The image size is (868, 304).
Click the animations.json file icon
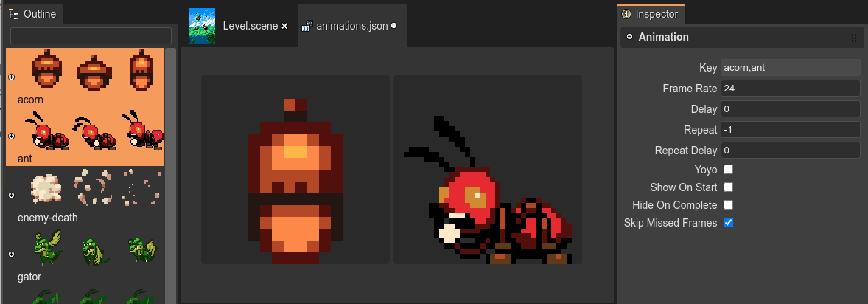coord(307,26)
